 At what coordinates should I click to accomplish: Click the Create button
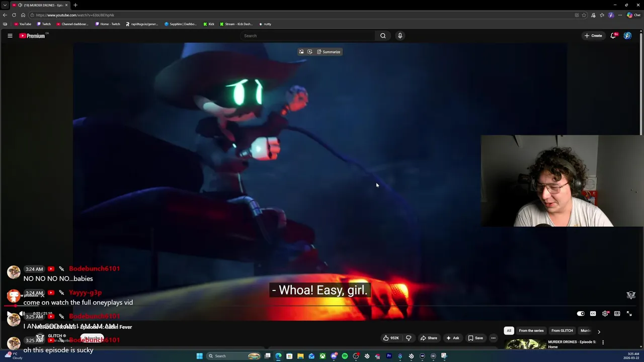[x=593, y=36]
